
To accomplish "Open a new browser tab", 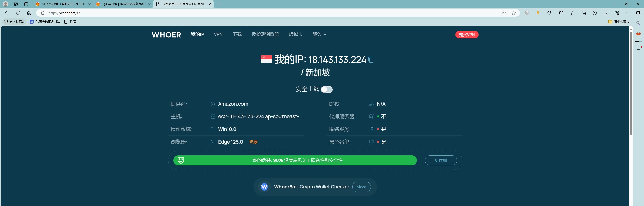I will pyautogui.click(x=219, y=4).
